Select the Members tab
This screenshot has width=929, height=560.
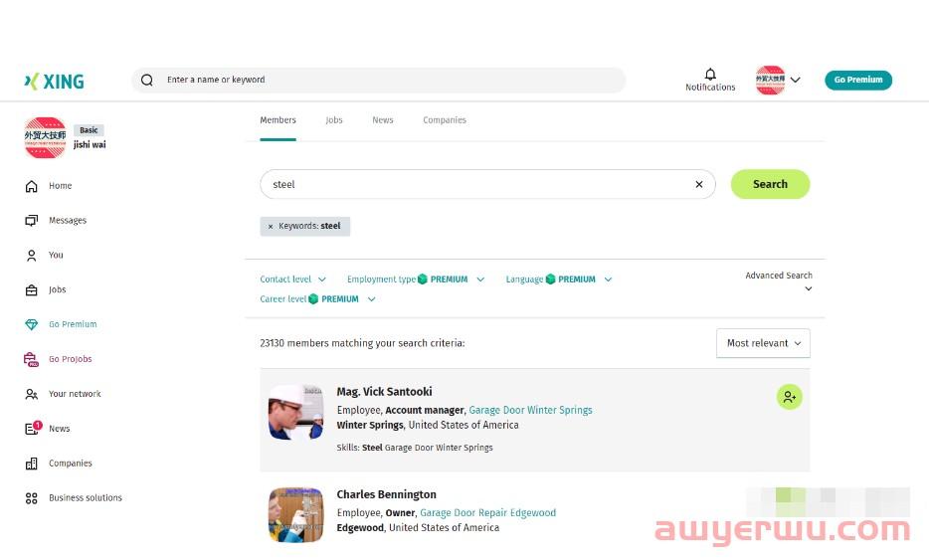pyautogui.click(x=278, y=120)
